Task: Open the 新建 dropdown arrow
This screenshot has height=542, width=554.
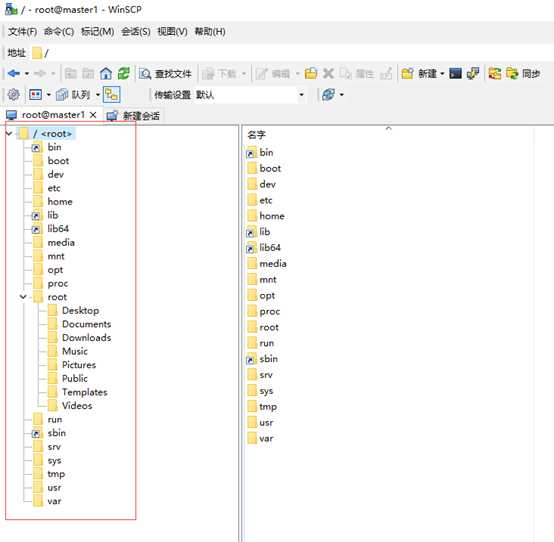Action: tap(442, 74)
